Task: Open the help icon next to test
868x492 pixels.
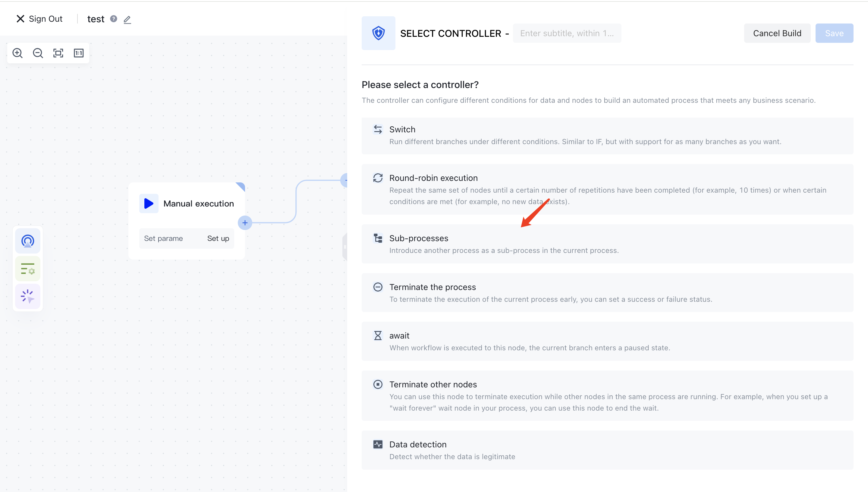Action: point(114,19)
